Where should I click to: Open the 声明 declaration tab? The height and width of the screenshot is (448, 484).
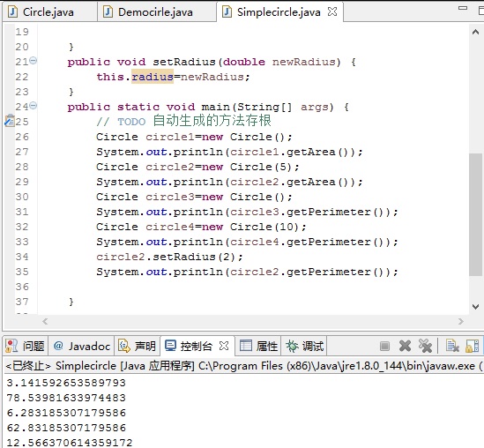137,346
